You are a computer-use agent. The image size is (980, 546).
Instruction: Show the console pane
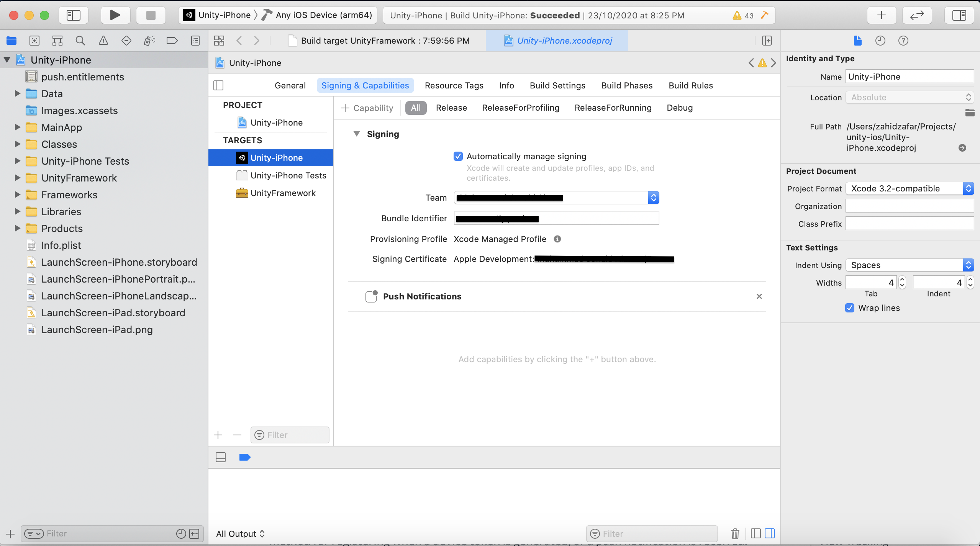point(770,533)
